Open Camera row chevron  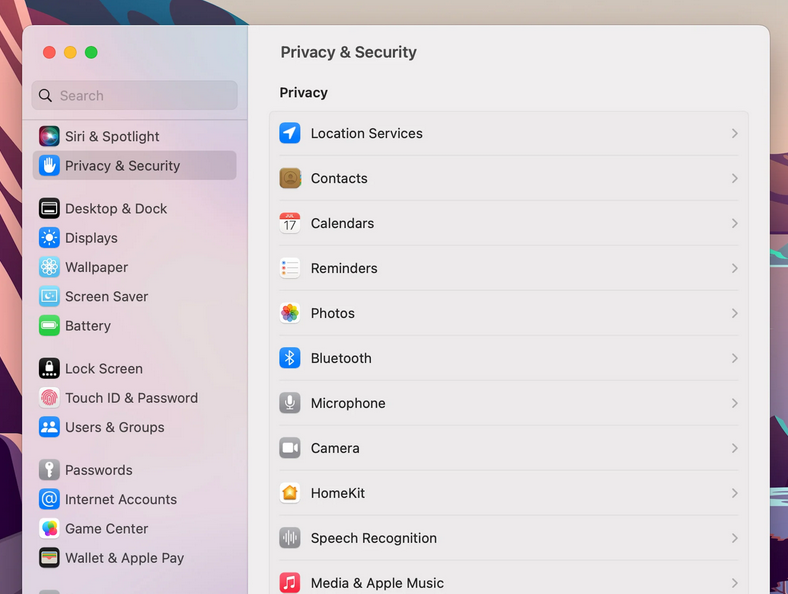[x=735, y=448]
